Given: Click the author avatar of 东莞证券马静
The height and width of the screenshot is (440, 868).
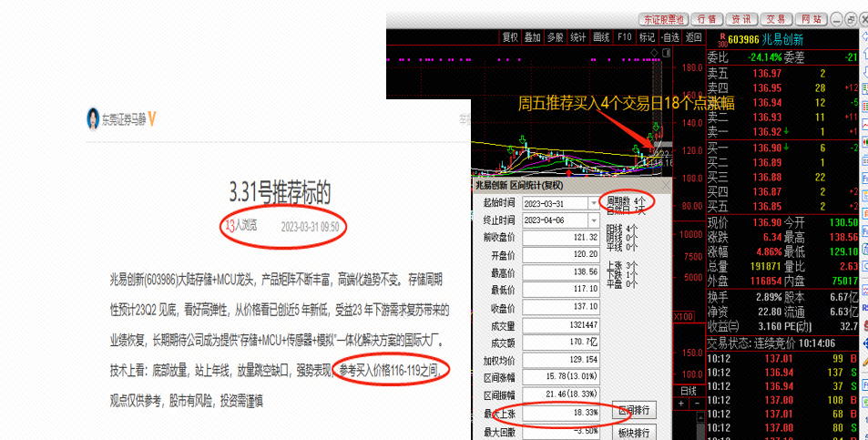Looking at the screenshot, I should (93, 118).
